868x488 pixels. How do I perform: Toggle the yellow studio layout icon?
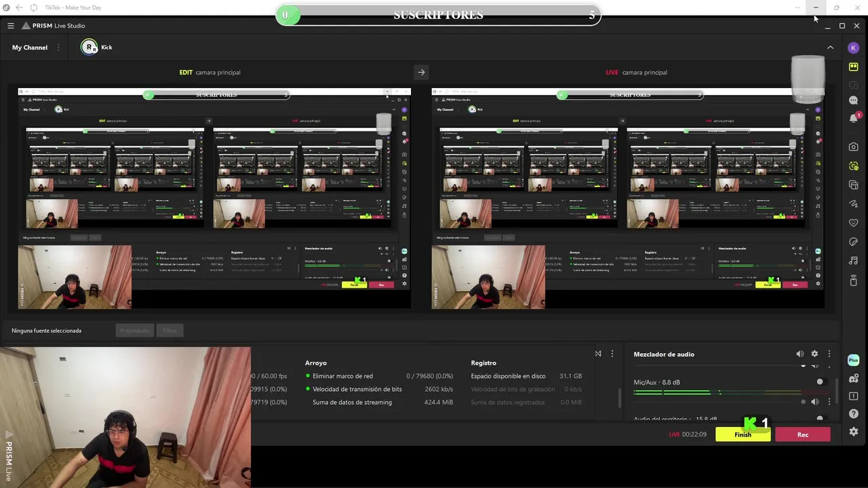coord(853,66)
